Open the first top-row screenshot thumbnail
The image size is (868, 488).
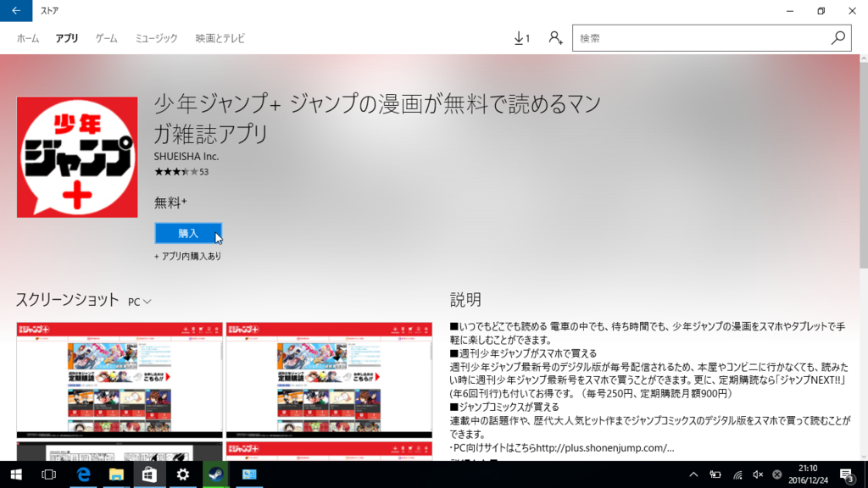tap(120, 380)
